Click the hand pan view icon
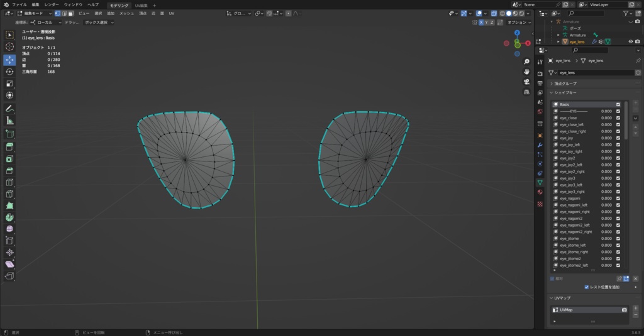The image size is (644, 336). (x=526, y=72)
